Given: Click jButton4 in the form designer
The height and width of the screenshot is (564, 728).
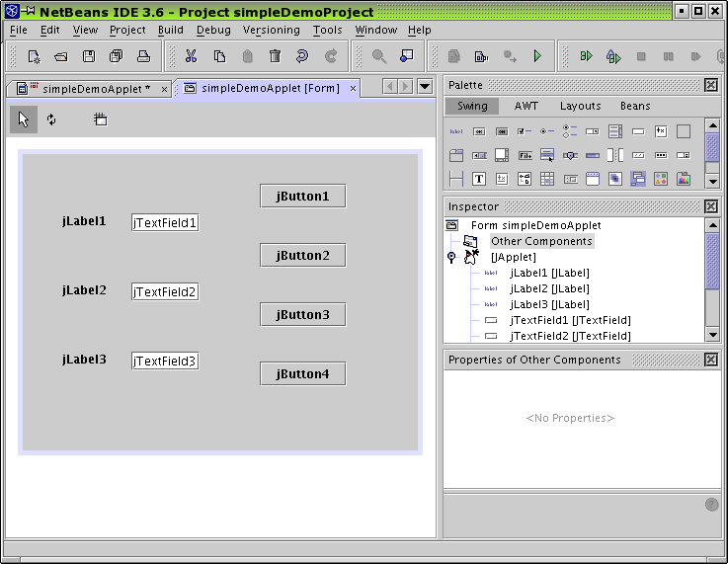Looking at the screenshot, I should click(302, 373).
